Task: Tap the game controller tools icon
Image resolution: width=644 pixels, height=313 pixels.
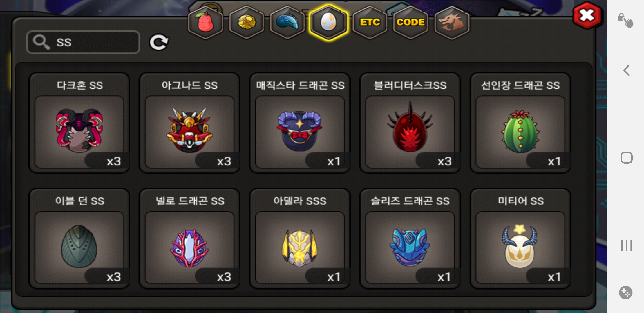Action: coord(626,293)
